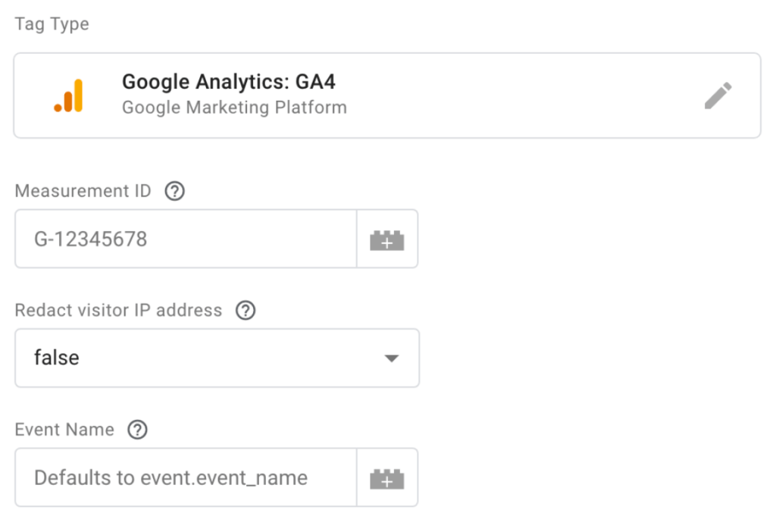This screenshot has width=776, height=532.
Task: Click the G-12345678 placeholder text
Action: (x=91, y=239)
